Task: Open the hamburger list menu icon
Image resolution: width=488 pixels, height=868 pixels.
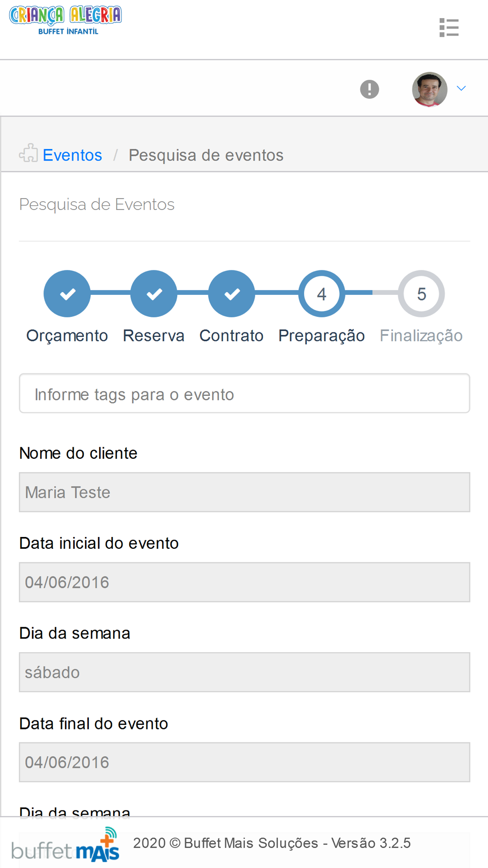Action: click(x=449, y=28)
